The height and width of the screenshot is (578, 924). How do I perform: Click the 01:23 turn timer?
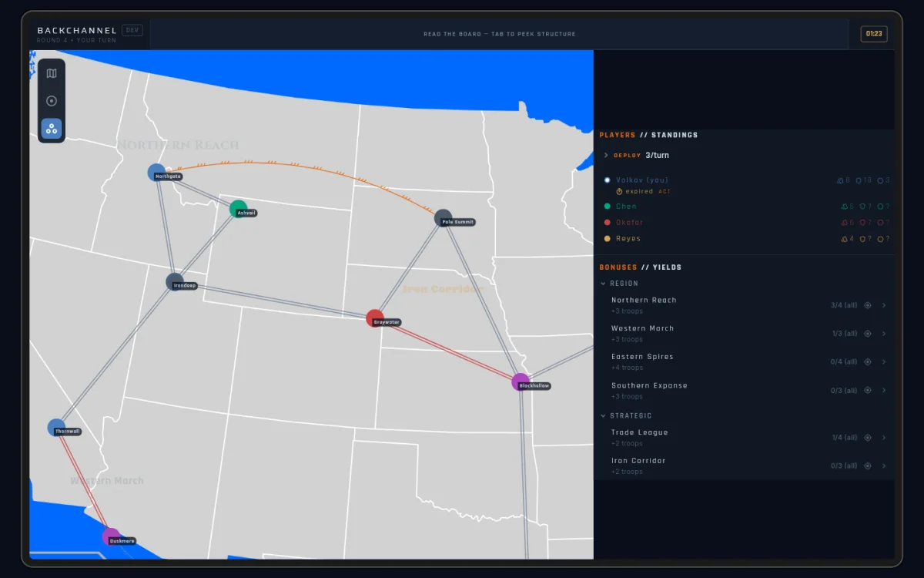(x=874, y=34)
